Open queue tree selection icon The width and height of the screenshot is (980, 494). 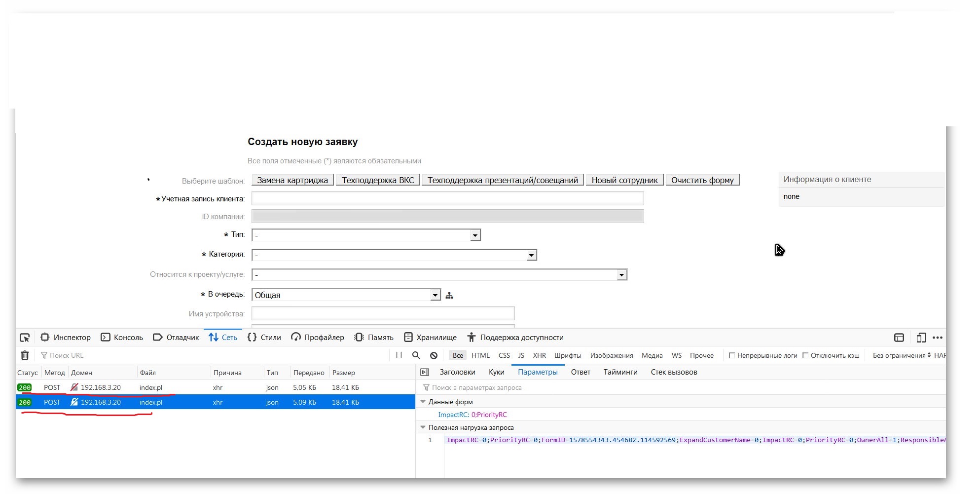pos(449,296)
